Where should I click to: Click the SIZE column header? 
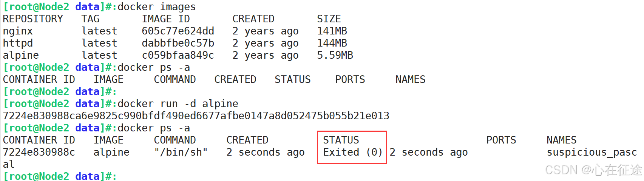[329, 19]
